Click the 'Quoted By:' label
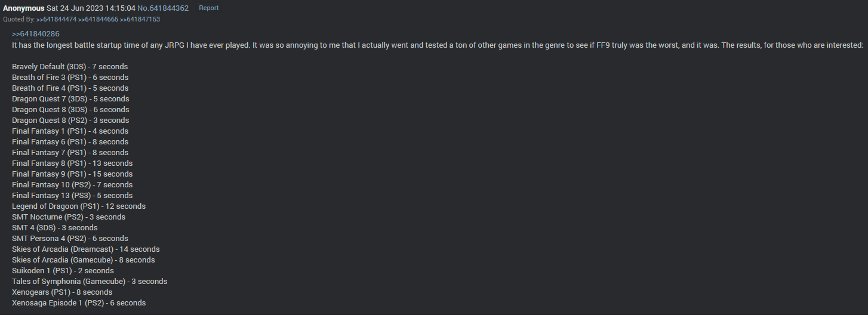Viewport: 868px width, 315px height. [19, 20]
